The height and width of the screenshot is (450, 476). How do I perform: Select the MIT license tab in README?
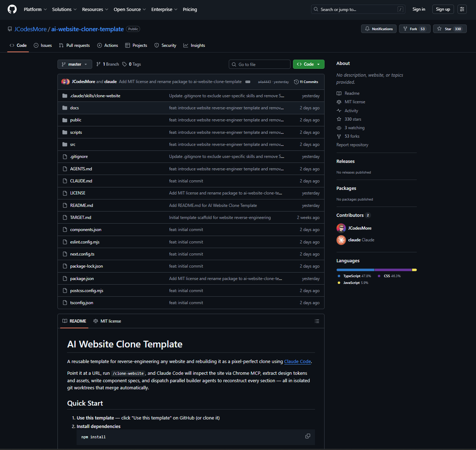click(x=107, y=321)
